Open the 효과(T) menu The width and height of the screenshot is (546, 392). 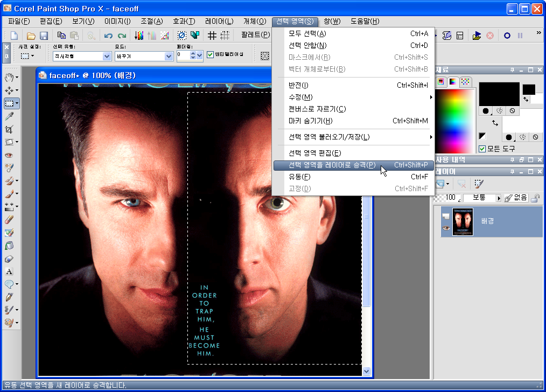click(184, 21)
